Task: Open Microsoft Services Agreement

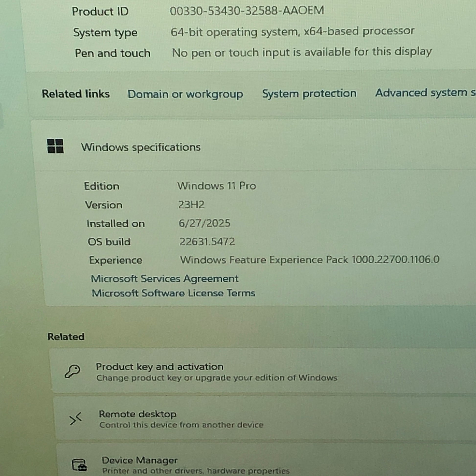Action: point(164,279)
